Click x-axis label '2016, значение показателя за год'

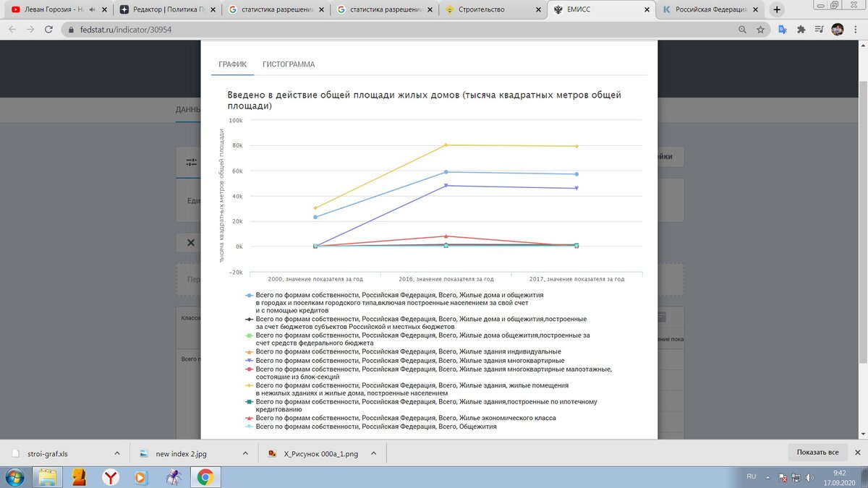(x=446, y=278)
